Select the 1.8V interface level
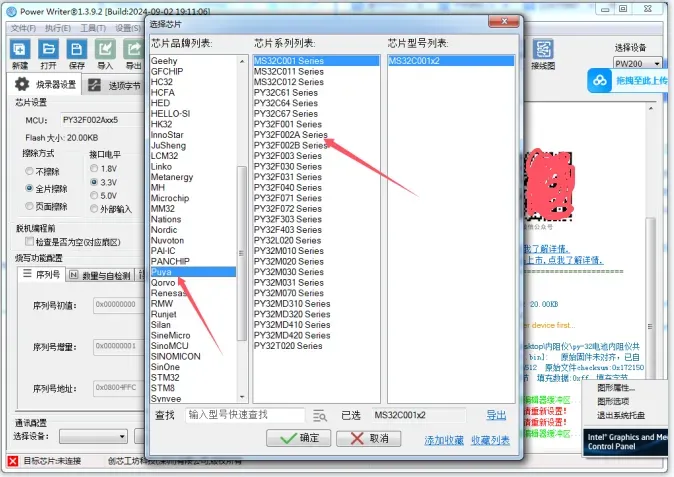Image resolution: width=674 pixels, height=477 pixels. [x=94, y=168]
